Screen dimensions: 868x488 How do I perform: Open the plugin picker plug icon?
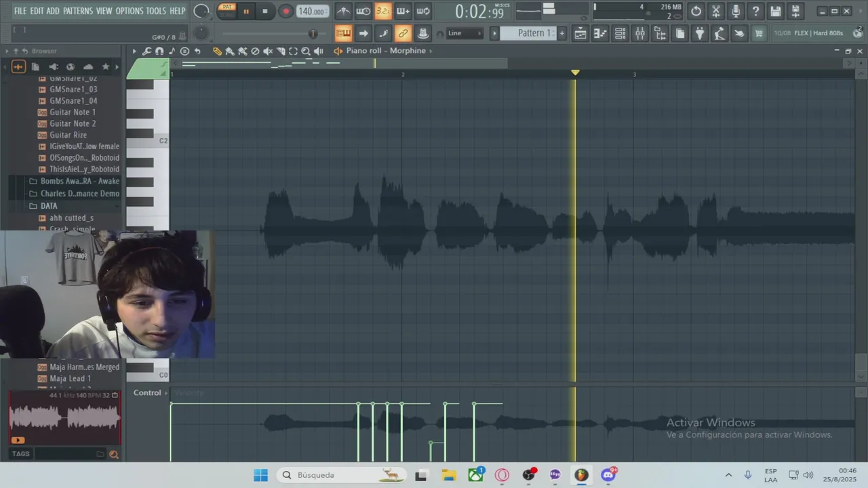point(700,33)
